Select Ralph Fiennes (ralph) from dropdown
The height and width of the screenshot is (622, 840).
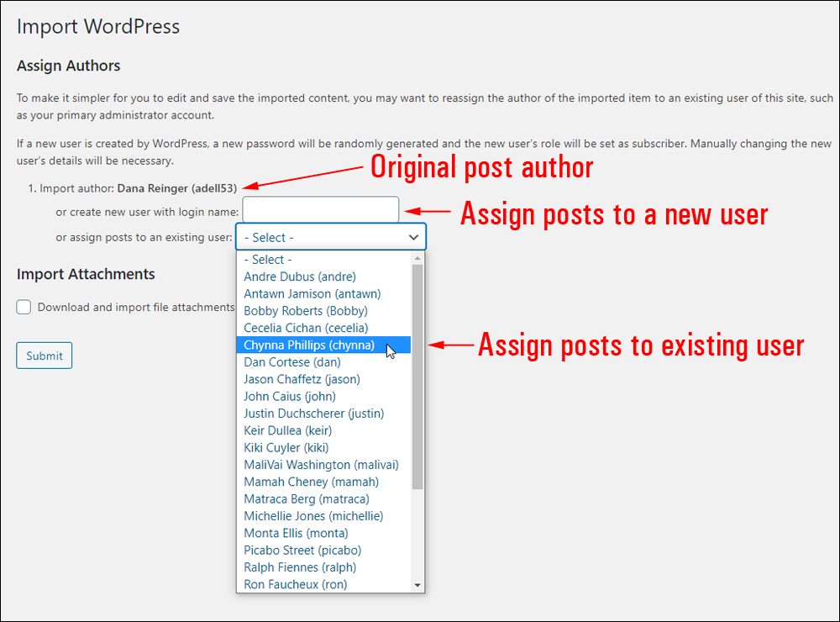pos(323,568)
